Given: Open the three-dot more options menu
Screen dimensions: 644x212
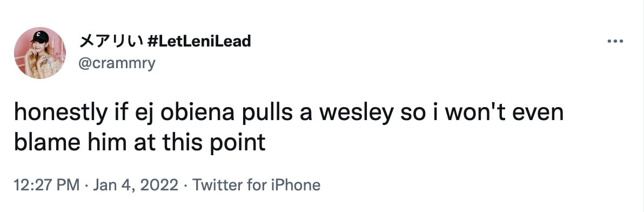Looking at the screenshot, I should click(x=615, y=41).
